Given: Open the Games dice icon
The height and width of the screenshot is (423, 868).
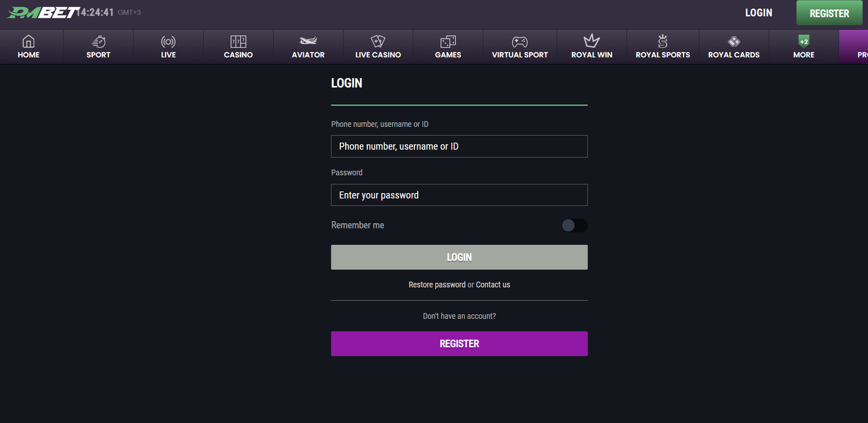Looking at the screenshot, I should [x=448, y=41].
